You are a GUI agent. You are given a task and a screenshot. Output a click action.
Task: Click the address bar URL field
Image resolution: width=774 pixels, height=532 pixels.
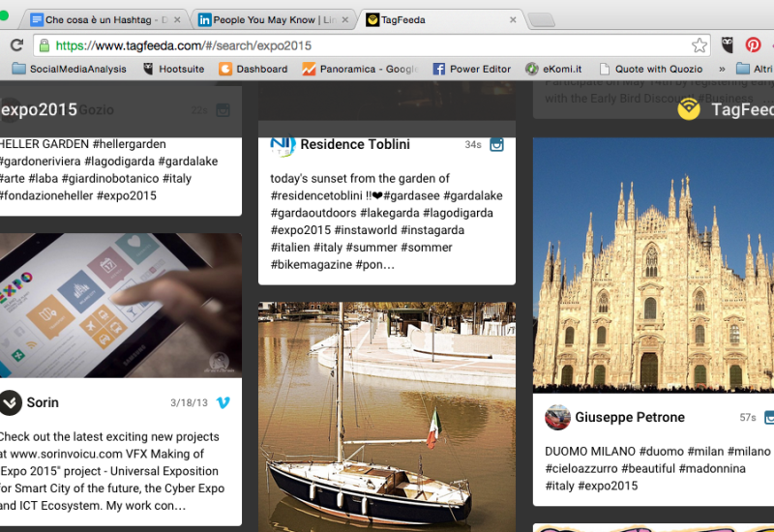[372, 45]
